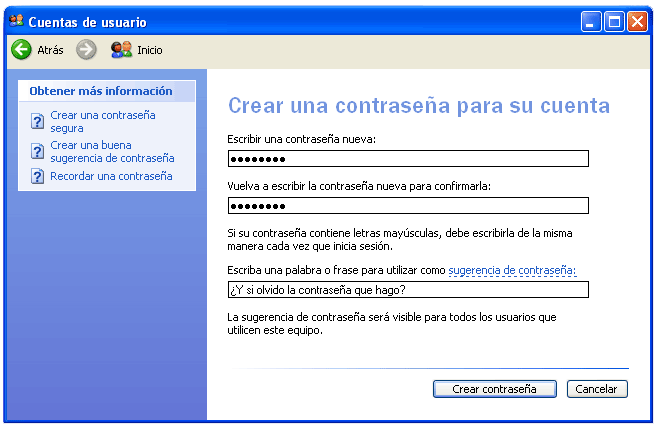Open Crear una buena sugerencia de contraseña link
Screen dimensions: 660x428
pos(112,152)
